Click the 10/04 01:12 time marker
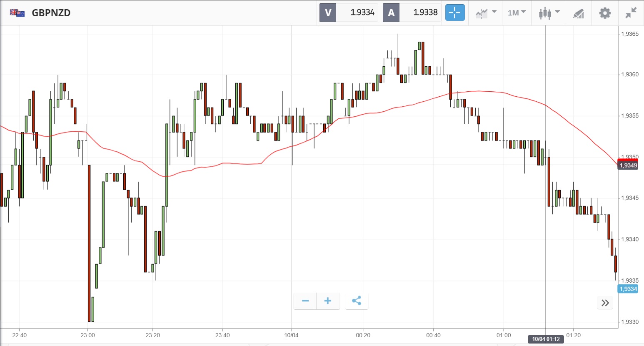Viewport: 644px width, 346px height. 546,339
